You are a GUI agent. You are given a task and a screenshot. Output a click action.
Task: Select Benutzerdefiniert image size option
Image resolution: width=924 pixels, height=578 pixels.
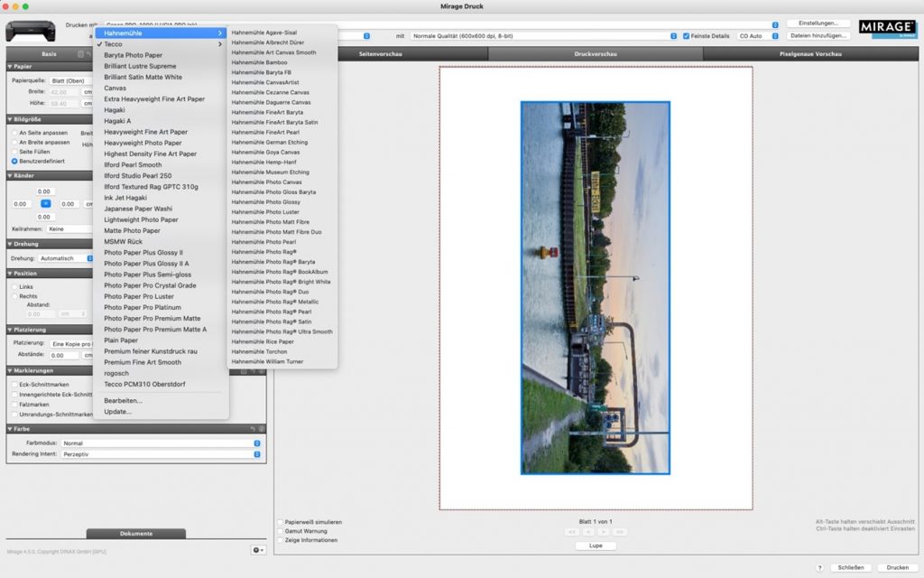pos(14,161)
